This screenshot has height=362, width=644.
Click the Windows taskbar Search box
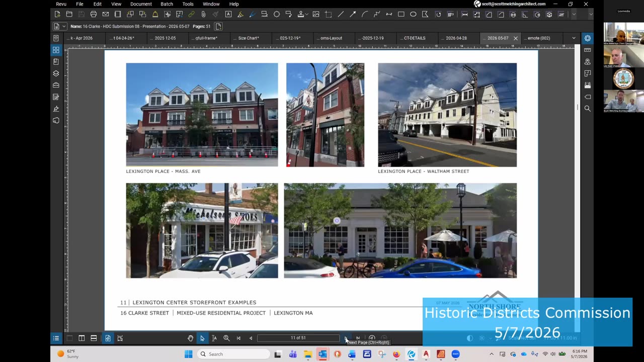click(234, 354)
